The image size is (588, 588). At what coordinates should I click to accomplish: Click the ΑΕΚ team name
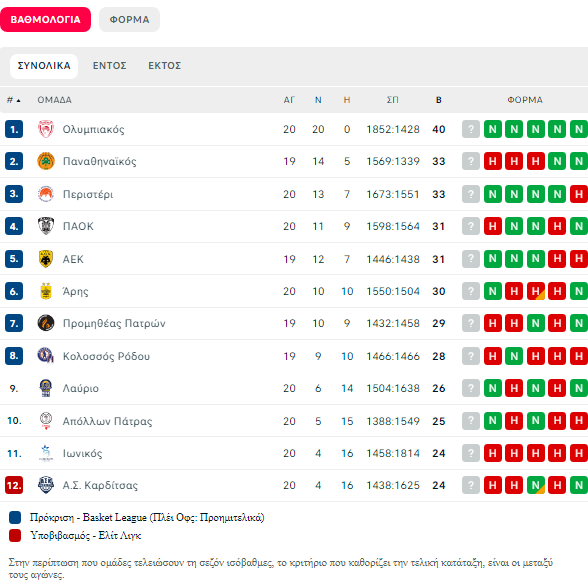click(x=73, y=259)
